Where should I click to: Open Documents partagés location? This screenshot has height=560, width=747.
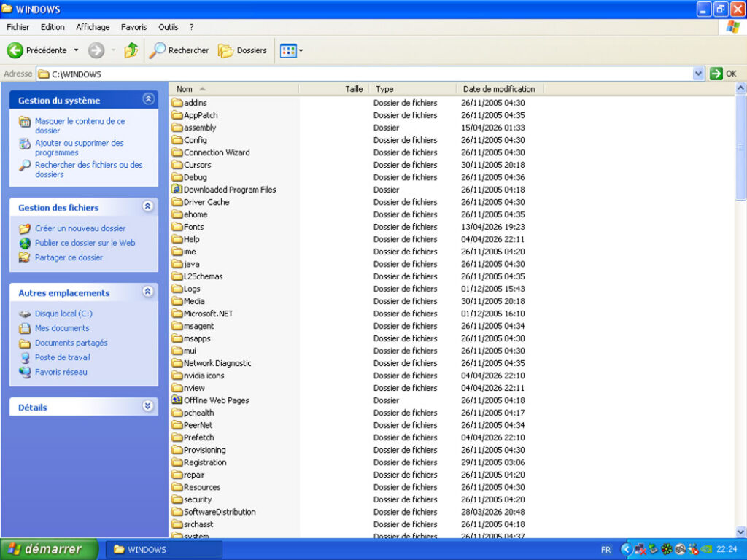71,343
